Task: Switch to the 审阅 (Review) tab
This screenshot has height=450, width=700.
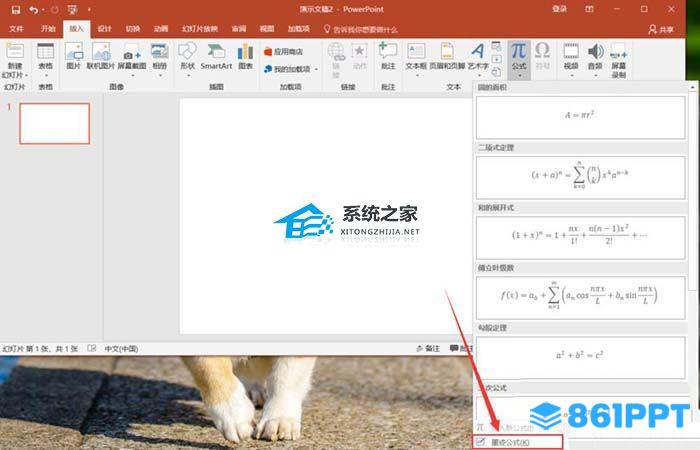Action: pos(239,29)
